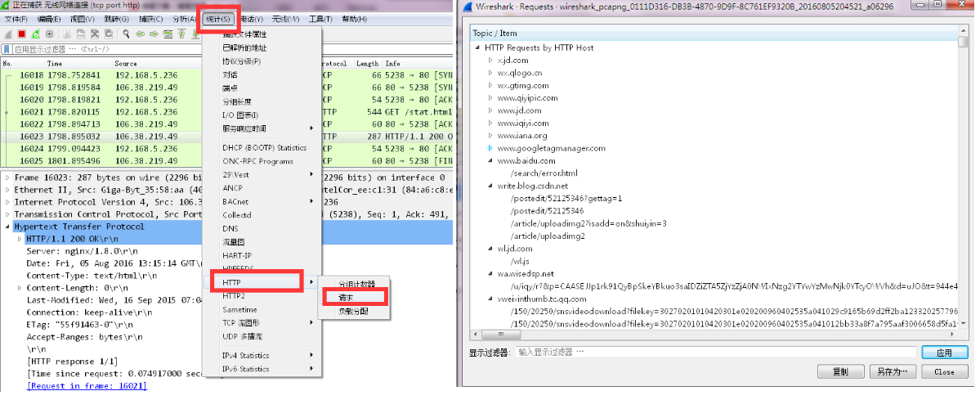The height and width of the screenshot is (400, 980).
Task: Click the reload capture file icon
Action: click(x=109, y=34)
